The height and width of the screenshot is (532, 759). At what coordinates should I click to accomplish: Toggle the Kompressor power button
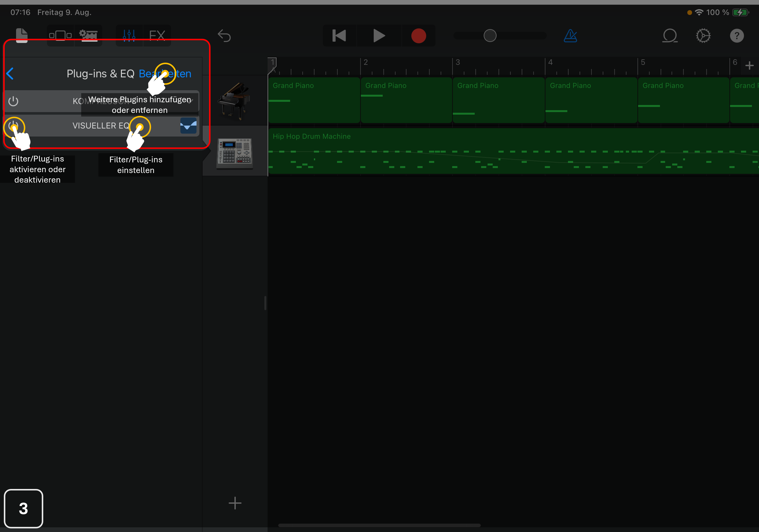(x=13, y=101)
